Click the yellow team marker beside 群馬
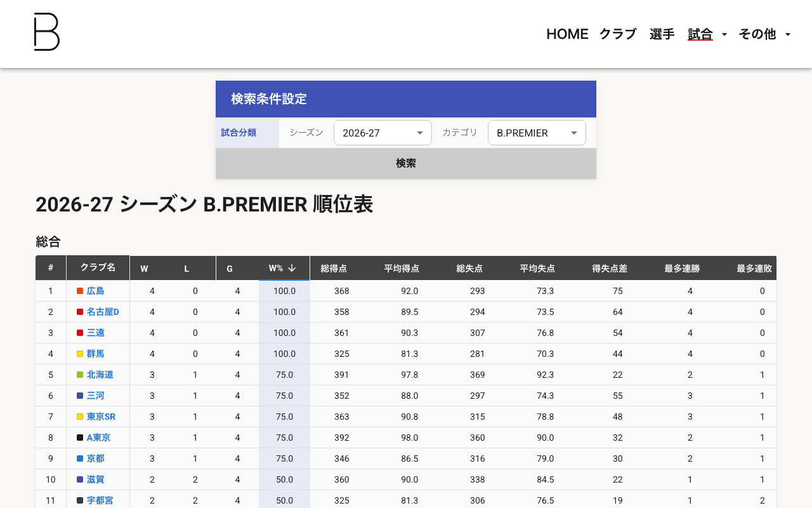The width and height of the screenshot is (812, 508). (x=80, y=354)
